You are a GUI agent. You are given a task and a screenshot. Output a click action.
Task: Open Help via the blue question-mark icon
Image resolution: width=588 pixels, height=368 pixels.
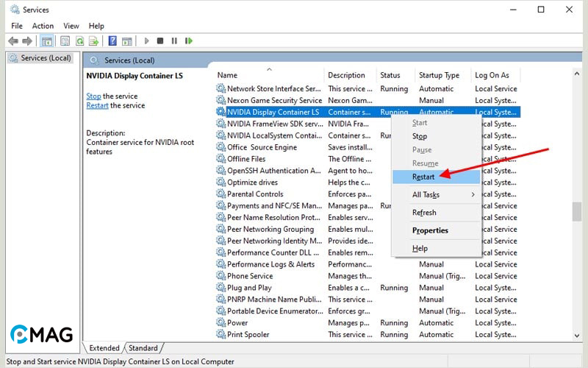pos(112,41)
